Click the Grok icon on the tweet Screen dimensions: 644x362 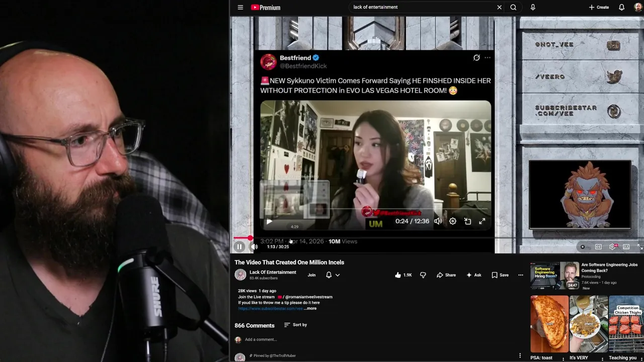click(x=476, y=58)
